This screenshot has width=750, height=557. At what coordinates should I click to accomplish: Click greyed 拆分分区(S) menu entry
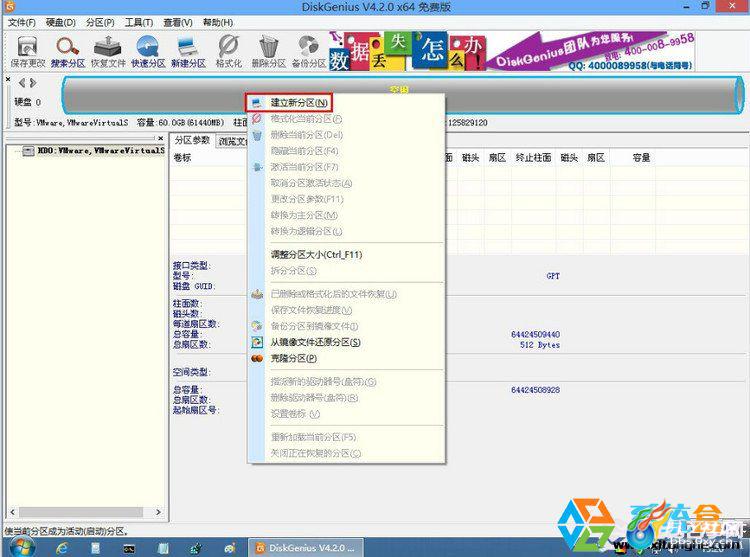point(347,271)
